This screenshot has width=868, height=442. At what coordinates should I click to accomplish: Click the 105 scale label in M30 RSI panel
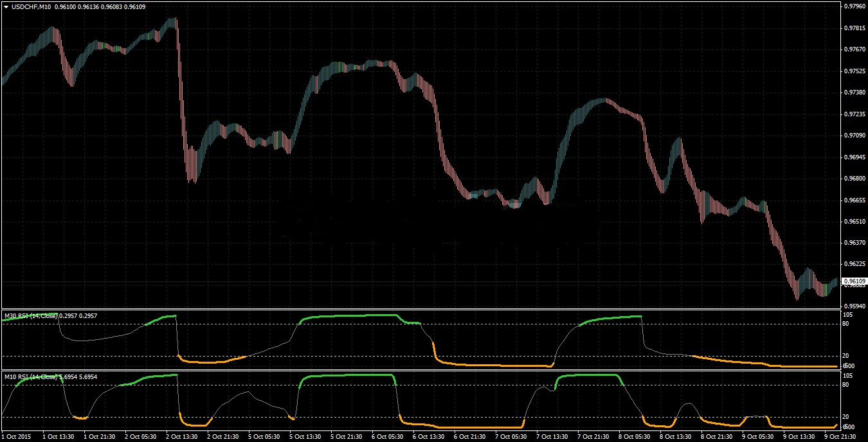[x=847, y=315]
